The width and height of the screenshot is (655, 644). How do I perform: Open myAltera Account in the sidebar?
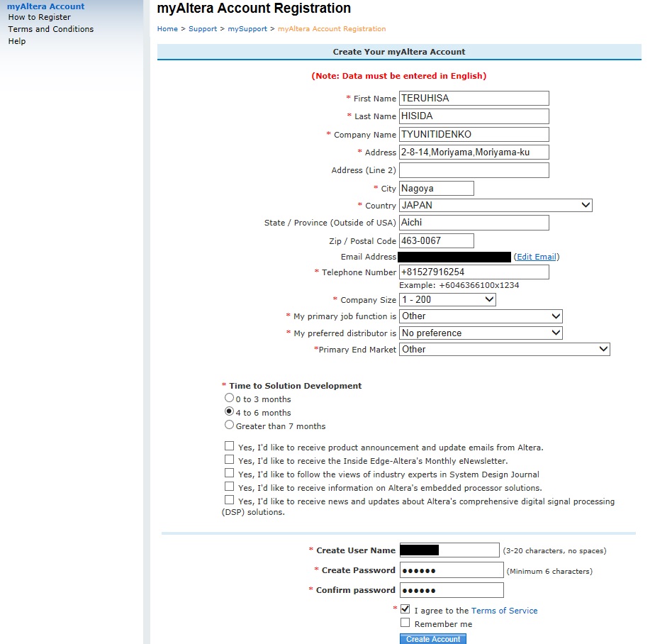click(x=46, y=6)
